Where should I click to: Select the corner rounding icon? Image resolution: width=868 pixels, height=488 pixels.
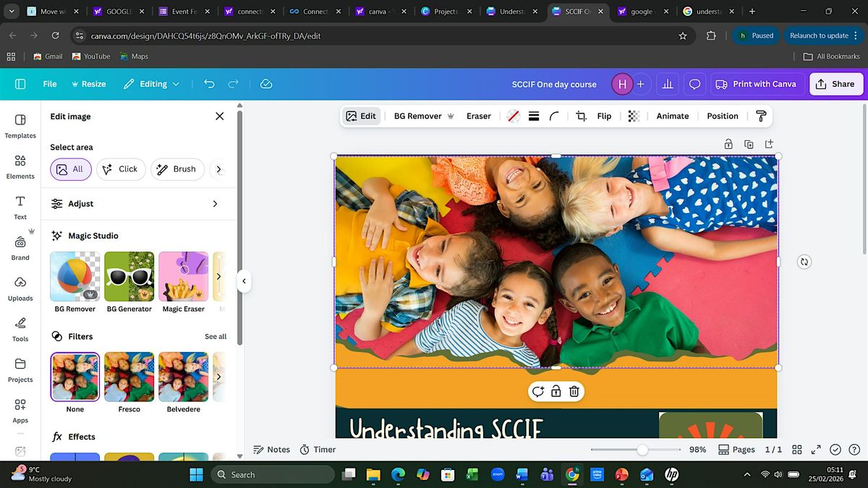pos(554,116)
